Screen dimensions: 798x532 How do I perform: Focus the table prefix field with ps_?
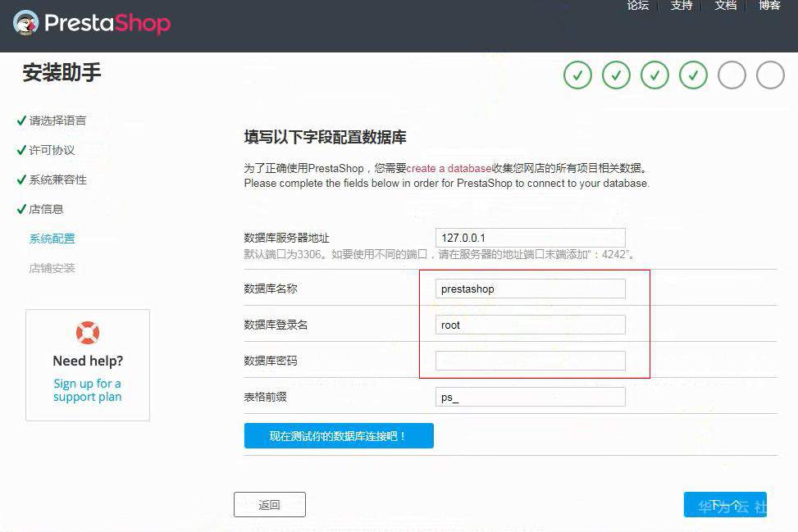click(x=531, y=398)
